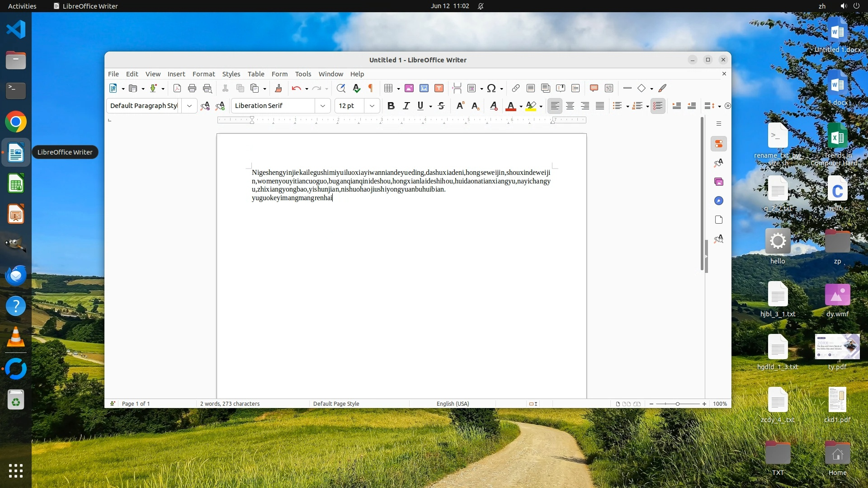
Task: Open Find and Replace tool
Action: tap(341, 88)
